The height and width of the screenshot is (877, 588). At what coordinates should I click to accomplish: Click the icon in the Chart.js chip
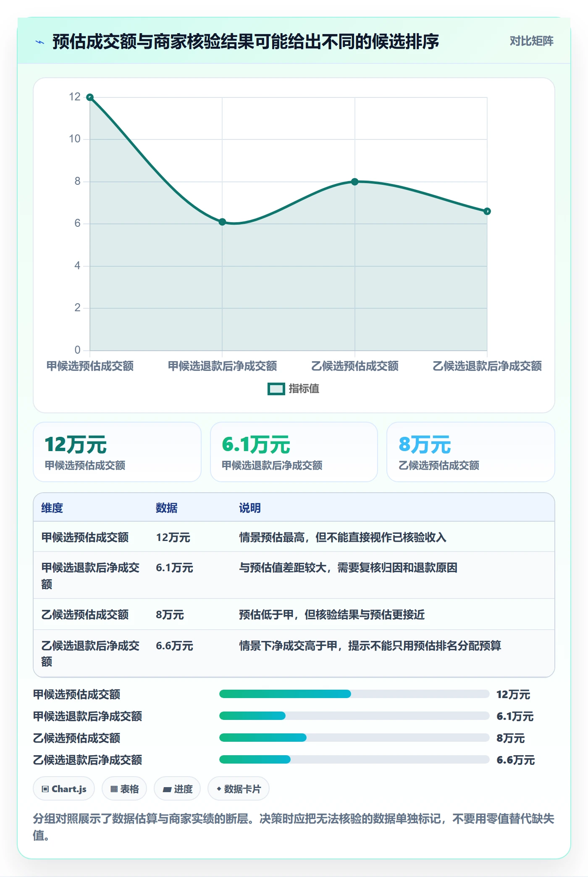45,789
